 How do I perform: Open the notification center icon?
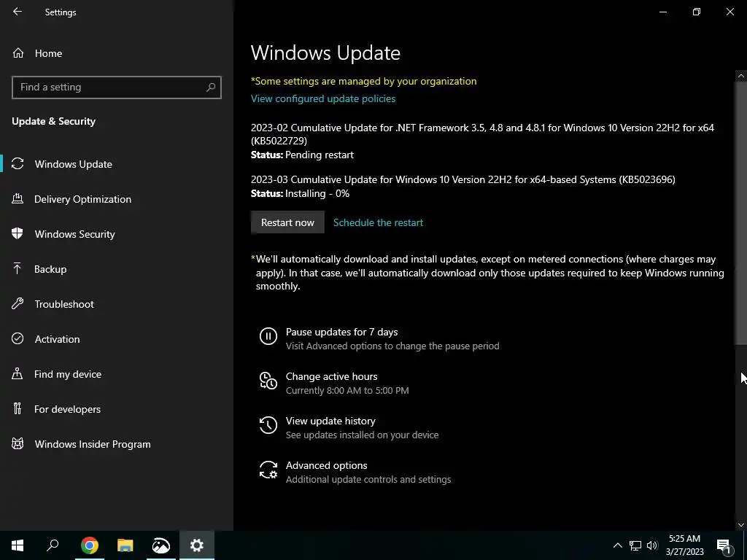[724, 545]
